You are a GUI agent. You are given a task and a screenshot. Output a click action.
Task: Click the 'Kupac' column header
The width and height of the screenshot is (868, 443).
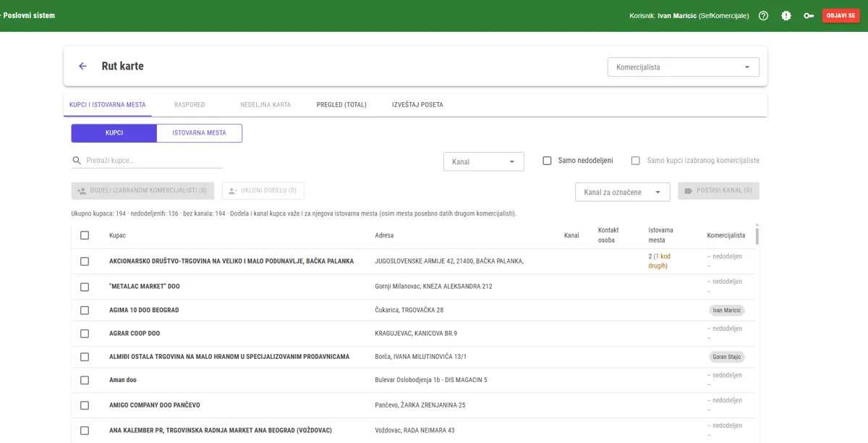(x=117, y=235)
